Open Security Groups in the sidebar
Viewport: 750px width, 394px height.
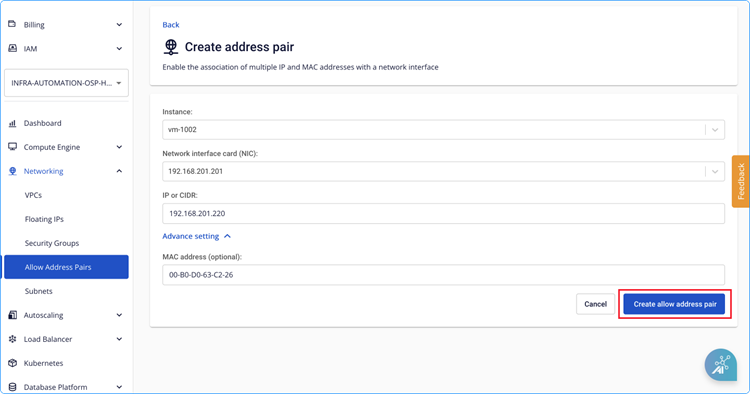[52, 243]
